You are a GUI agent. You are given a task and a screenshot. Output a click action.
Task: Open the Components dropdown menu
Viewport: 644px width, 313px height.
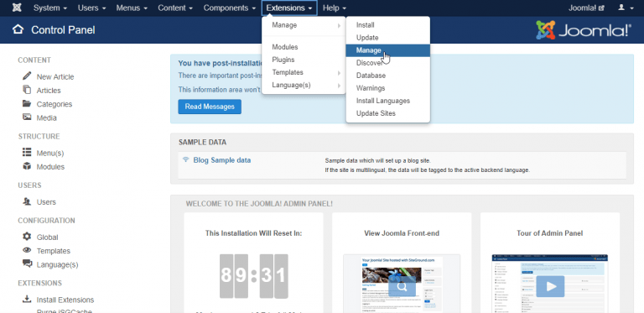[230, 8]
